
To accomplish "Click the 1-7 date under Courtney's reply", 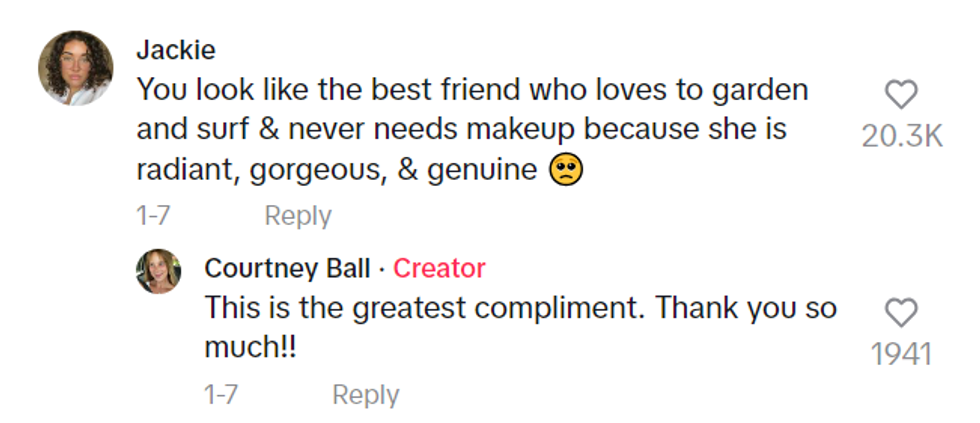I will coord(220,395).
